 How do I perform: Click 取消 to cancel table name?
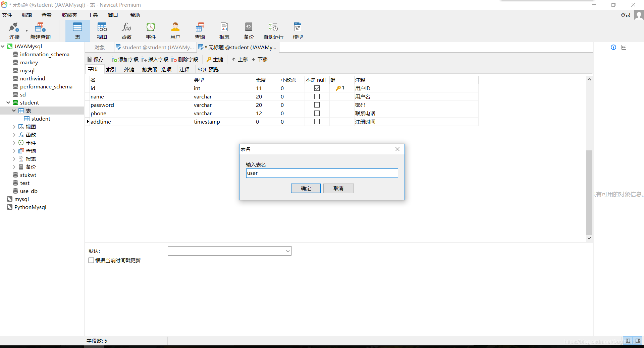click(x=338, y=188)
